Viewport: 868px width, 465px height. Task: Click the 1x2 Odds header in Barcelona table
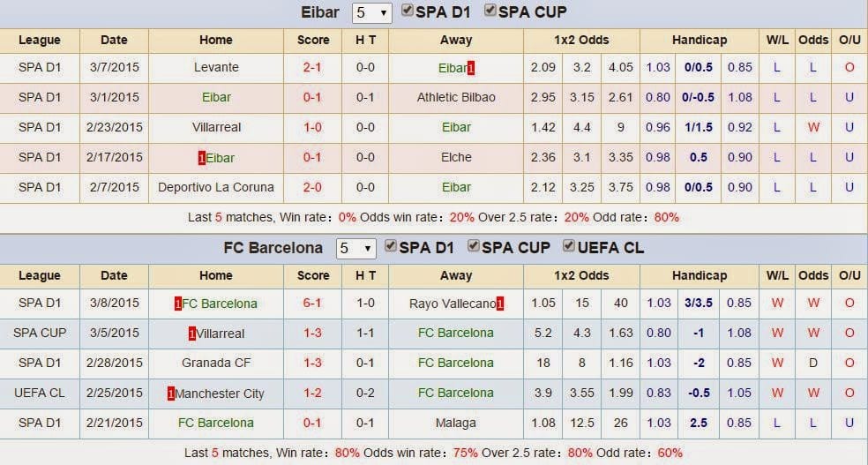coord(581,275)
